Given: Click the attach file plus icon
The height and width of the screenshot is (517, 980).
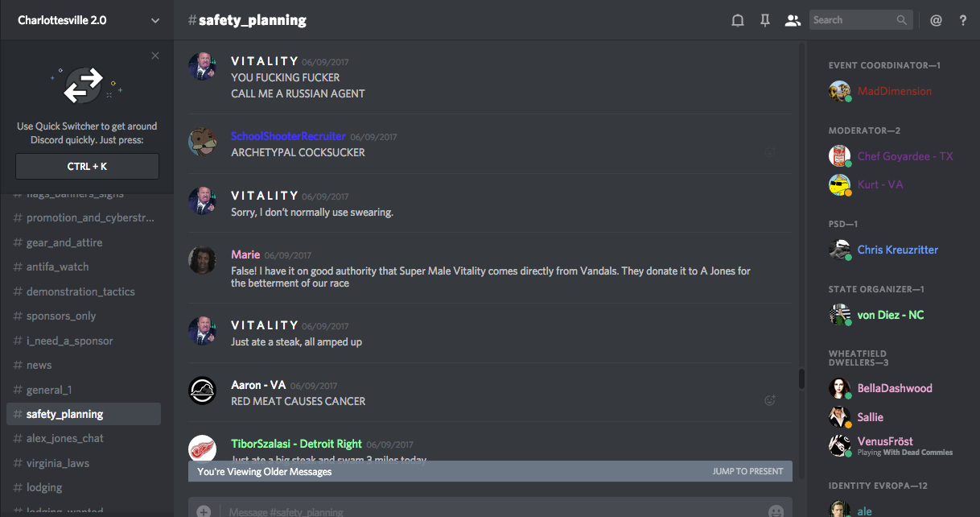Looking at the screenshot, I should tap(204, 511).
